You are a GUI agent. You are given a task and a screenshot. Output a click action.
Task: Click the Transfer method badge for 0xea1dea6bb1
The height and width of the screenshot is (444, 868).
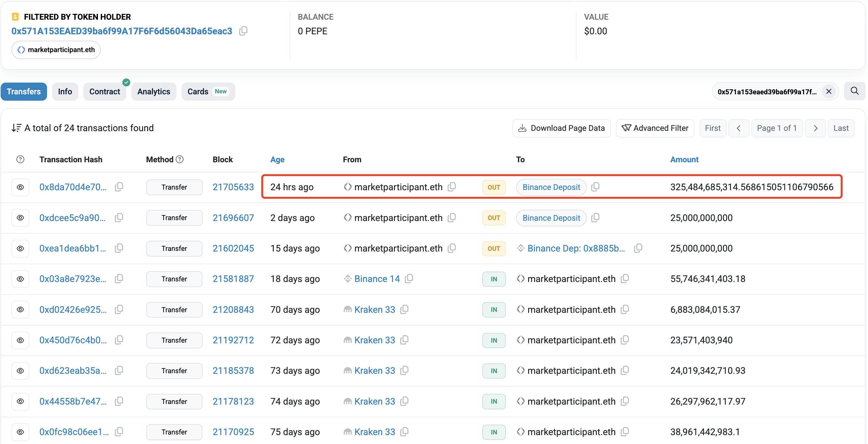tap(174, 248)
